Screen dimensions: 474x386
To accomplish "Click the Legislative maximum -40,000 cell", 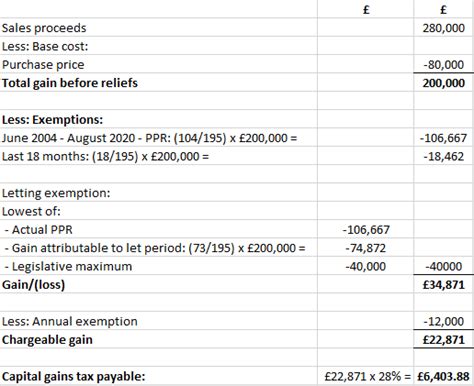I will pos(366,266).
